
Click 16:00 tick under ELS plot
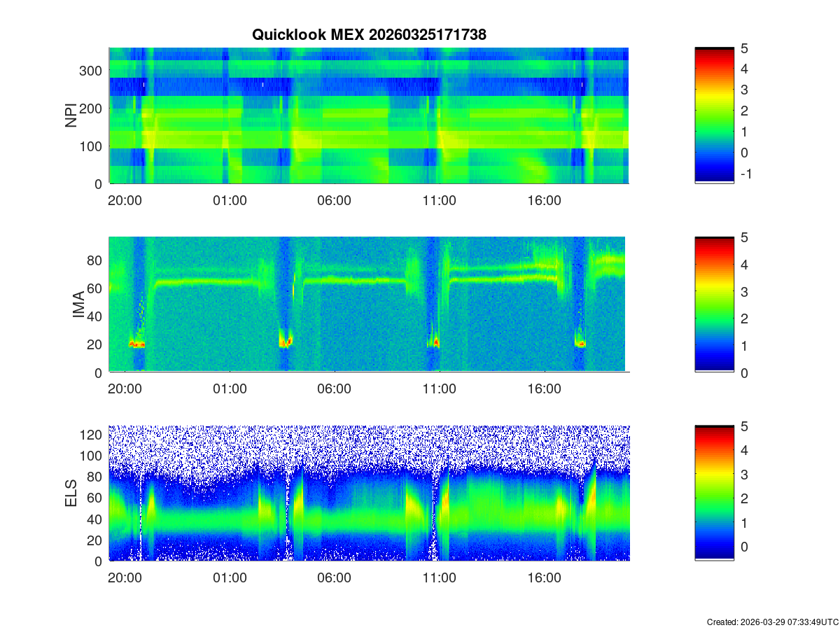point(544,578)
